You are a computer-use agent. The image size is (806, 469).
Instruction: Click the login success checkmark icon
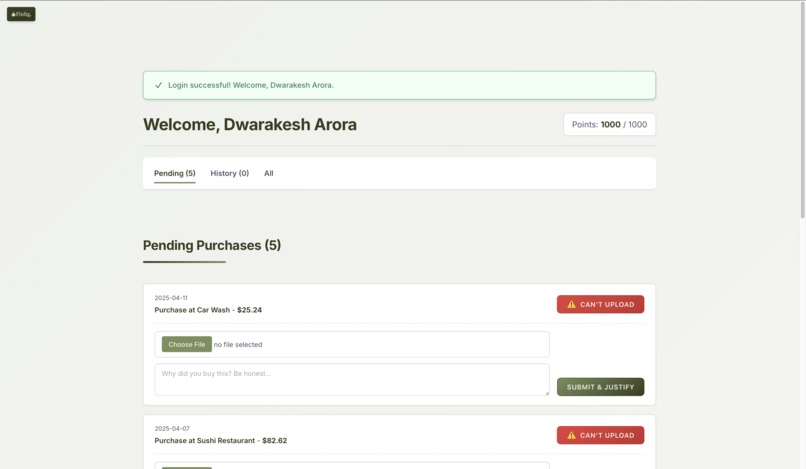pyautogui.click(x=158, y=85)
